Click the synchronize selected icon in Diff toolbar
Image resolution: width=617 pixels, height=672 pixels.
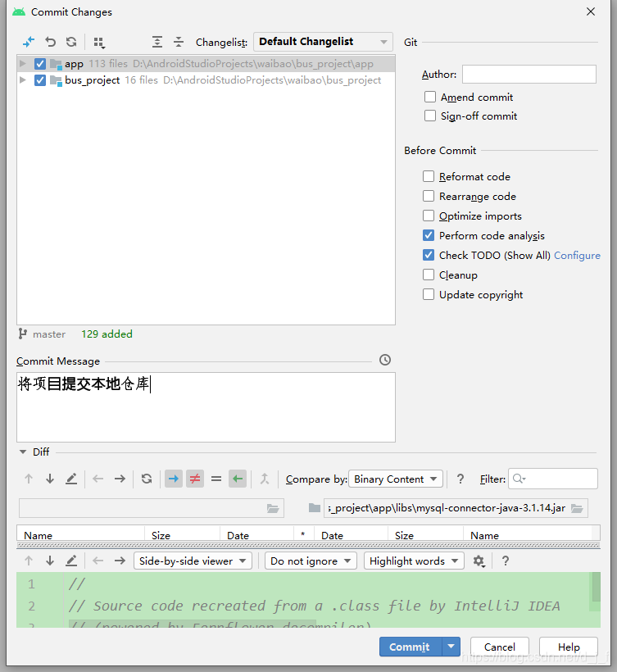point(265,479)
